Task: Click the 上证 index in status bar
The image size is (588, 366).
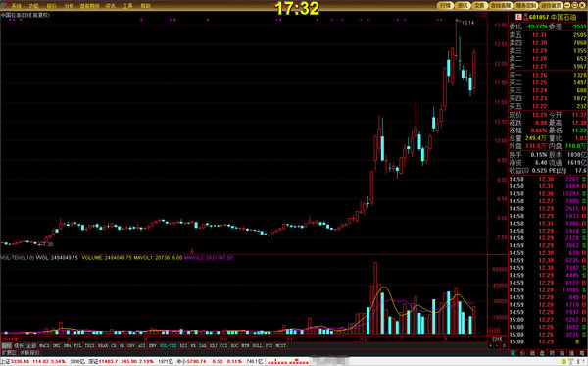Action: pyautogui.click(x=5, y=361)
